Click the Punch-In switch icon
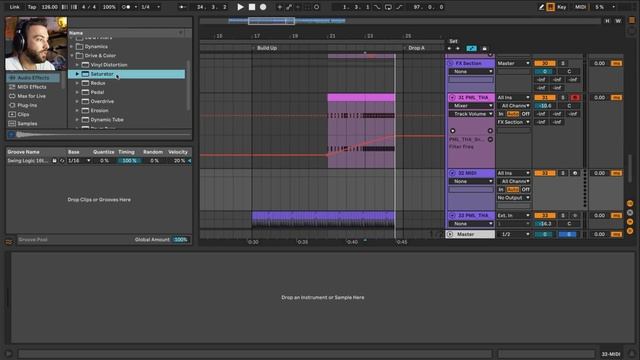640x360 pixels. point(377,7)
